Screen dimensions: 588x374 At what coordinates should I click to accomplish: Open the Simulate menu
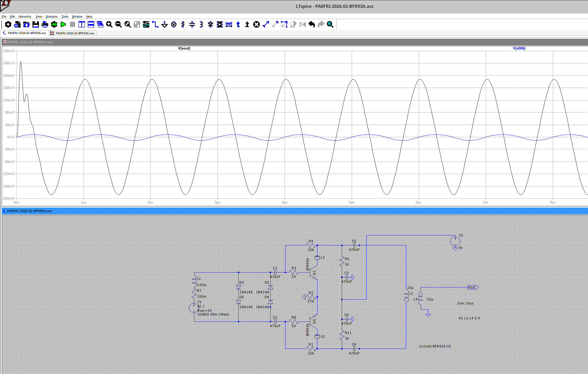click(51, 17)
